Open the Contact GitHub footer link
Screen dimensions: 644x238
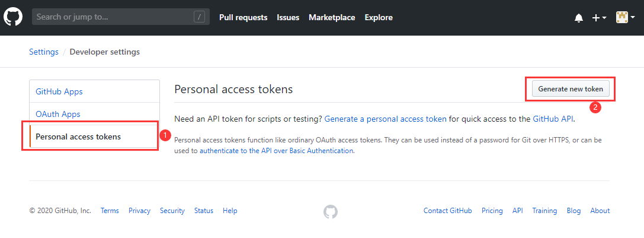pyautogui.click(x=447, y=211)
